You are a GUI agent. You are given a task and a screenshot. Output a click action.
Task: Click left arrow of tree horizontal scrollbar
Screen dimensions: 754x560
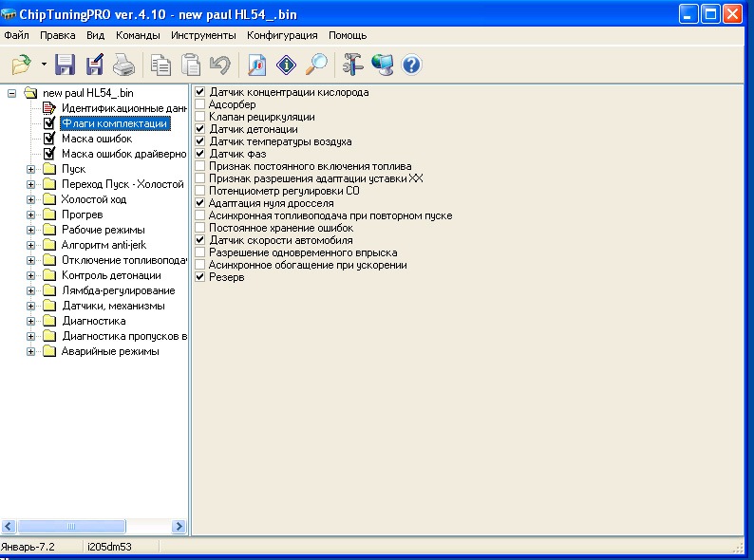9,527
